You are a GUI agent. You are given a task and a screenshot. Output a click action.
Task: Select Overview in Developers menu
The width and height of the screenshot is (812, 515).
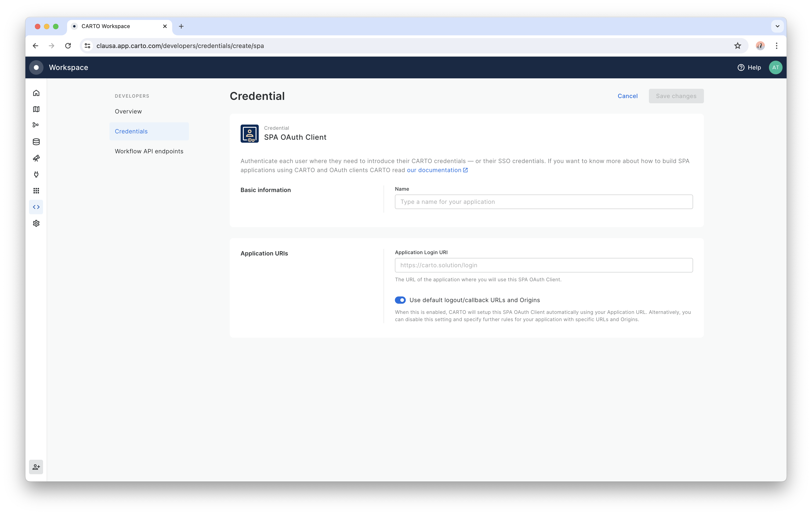tap(128, 112)
